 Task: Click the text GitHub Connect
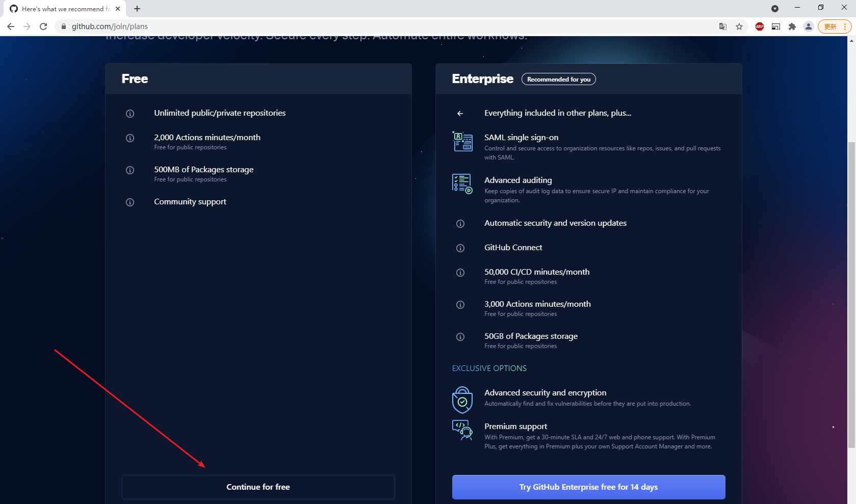513,248
